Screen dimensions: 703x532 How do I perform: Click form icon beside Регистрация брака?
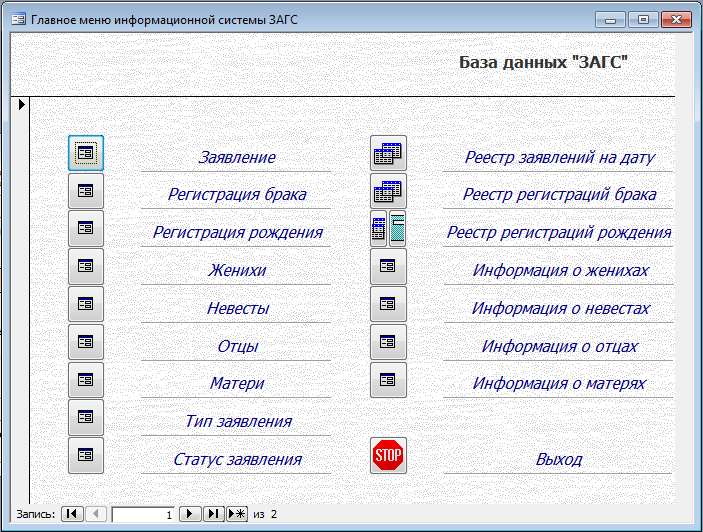86,191
